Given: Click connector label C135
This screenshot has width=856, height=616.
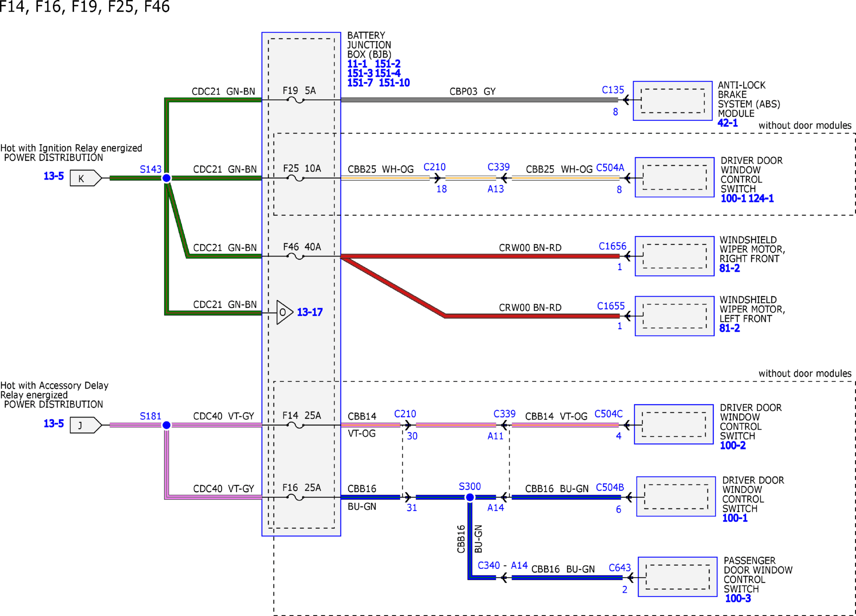Looking at the screenshot, I should coord(613,90).
